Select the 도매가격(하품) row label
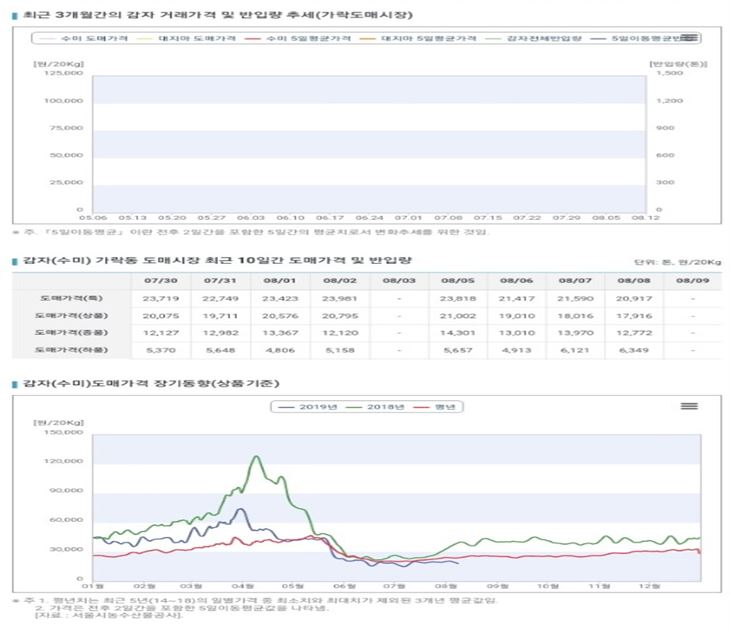Screen dimensions: 730x630 (71, 350)
